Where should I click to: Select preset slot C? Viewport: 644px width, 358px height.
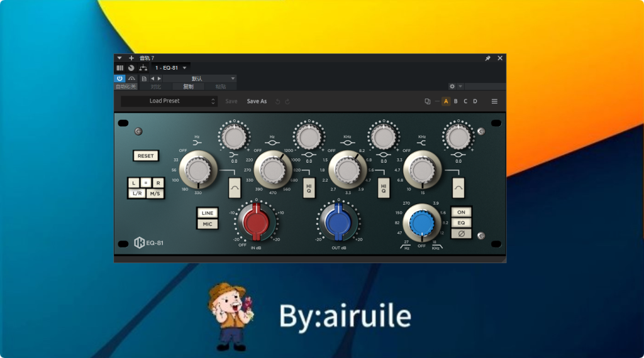point(465,101)
